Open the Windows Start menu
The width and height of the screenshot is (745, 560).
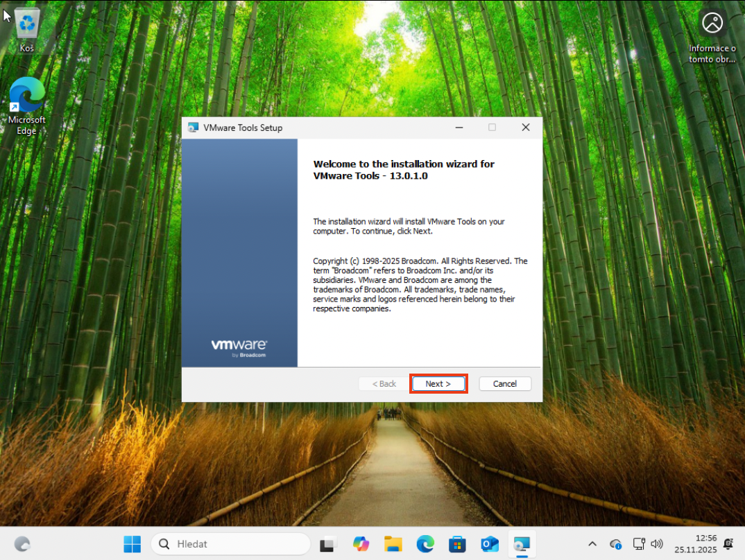(x=132, y=544)
